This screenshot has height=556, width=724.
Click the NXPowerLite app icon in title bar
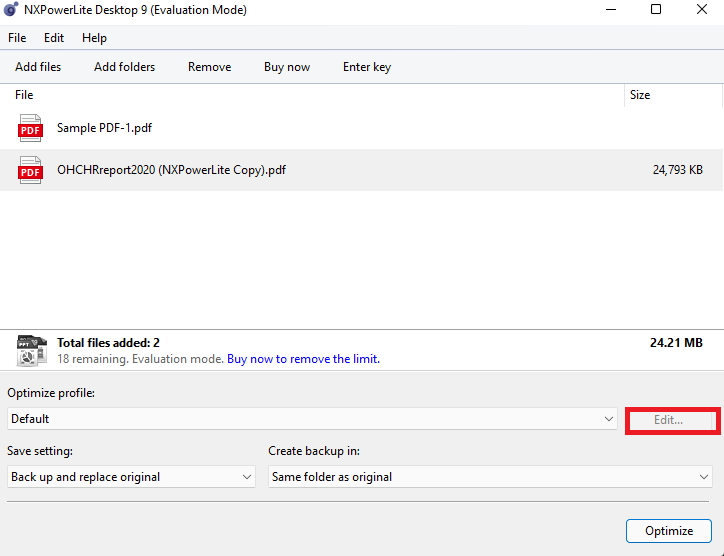11,10
